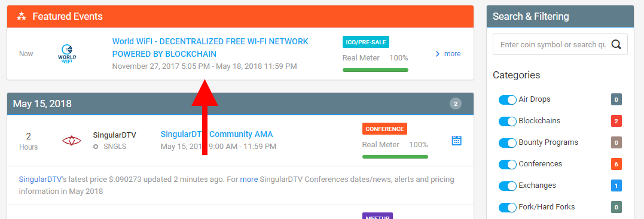Disable the Blockchains category toggle
Image resolution: width=644 pixels, height=219 pixels.
coord(507,121)
